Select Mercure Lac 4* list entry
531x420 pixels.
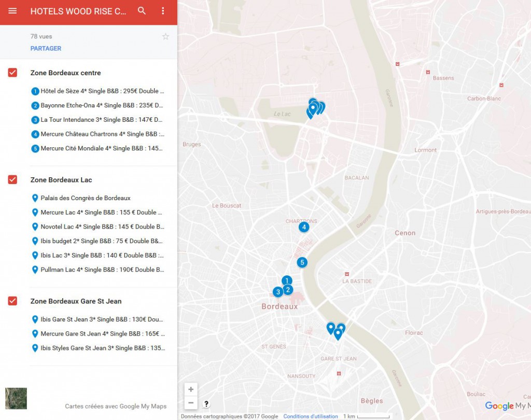point(97,213)
